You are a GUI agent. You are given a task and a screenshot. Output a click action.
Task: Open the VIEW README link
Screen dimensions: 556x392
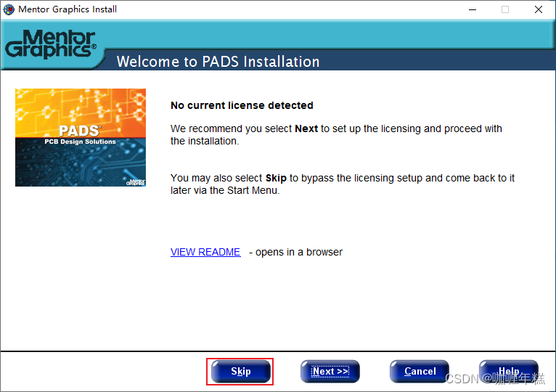205,252
